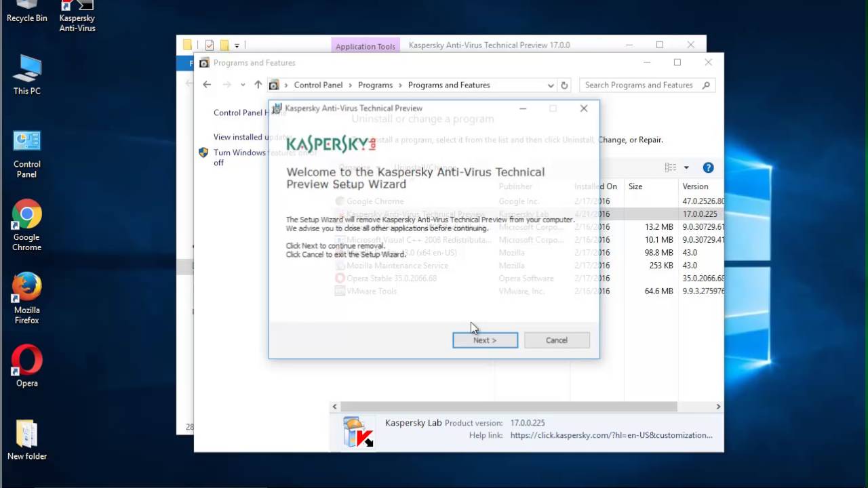Click horizontal scrollbar right arrow

(x=718, y=407)
